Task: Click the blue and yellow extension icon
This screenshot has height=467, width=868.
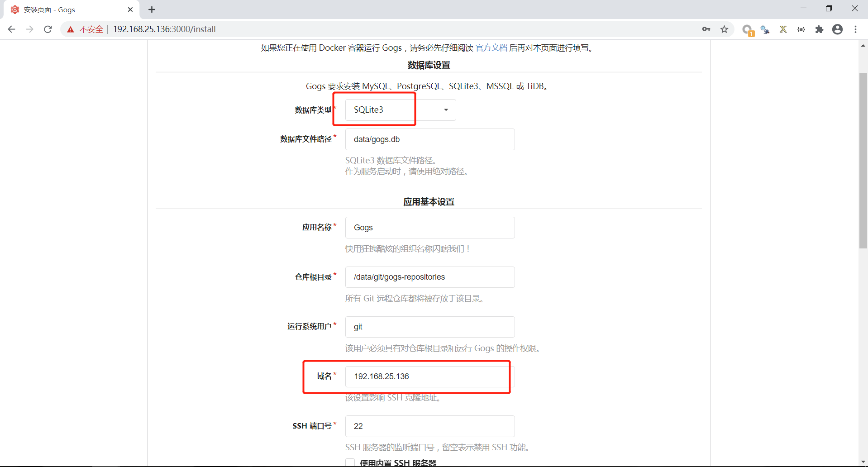Action: (x=765, y=29)
